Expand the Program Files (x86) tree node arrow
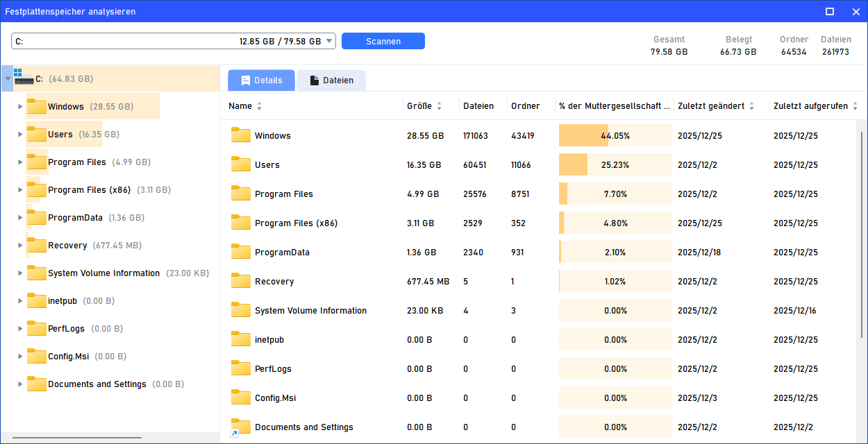 click(x=20, y=190)
